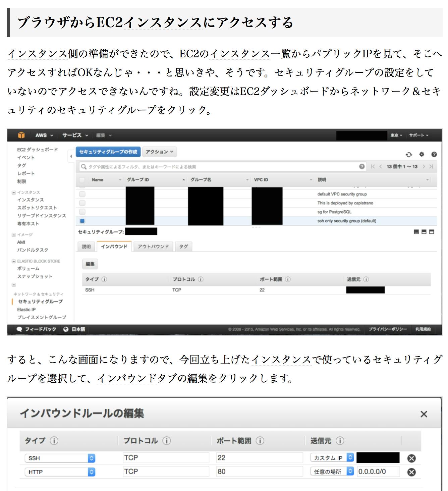Click the プライバシーポリシー footer link

(x=388, y=329)
